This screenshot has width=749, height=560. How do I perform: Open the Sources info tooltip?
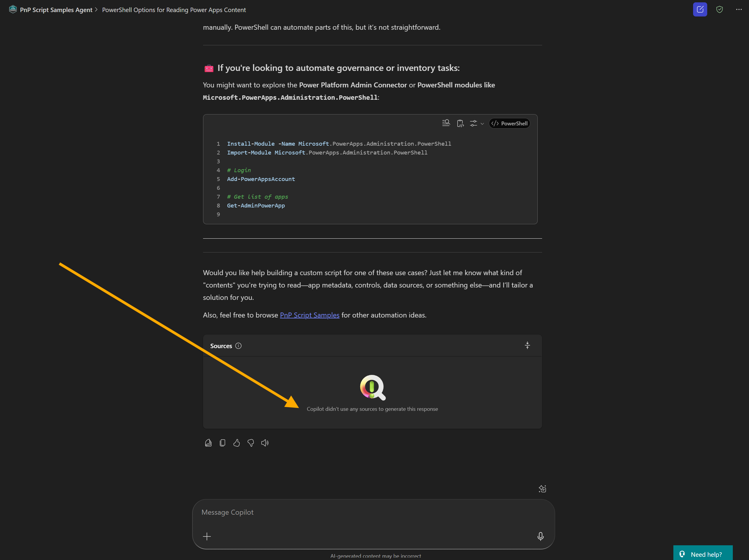click(x=238, y=346)
